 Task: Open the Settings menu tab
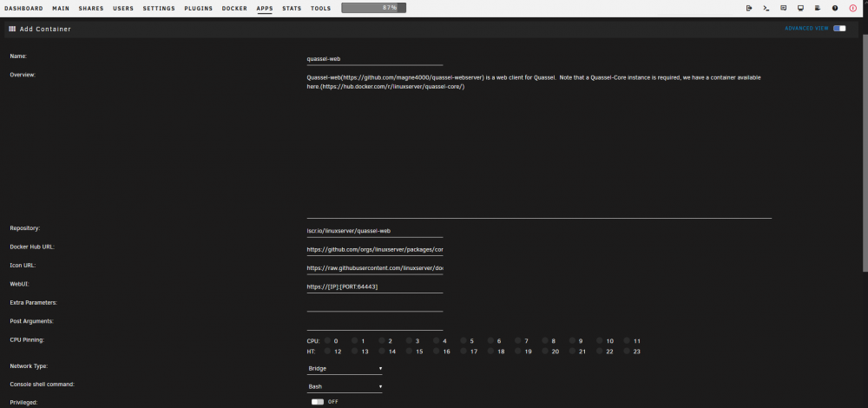click(x=159, y=9)
